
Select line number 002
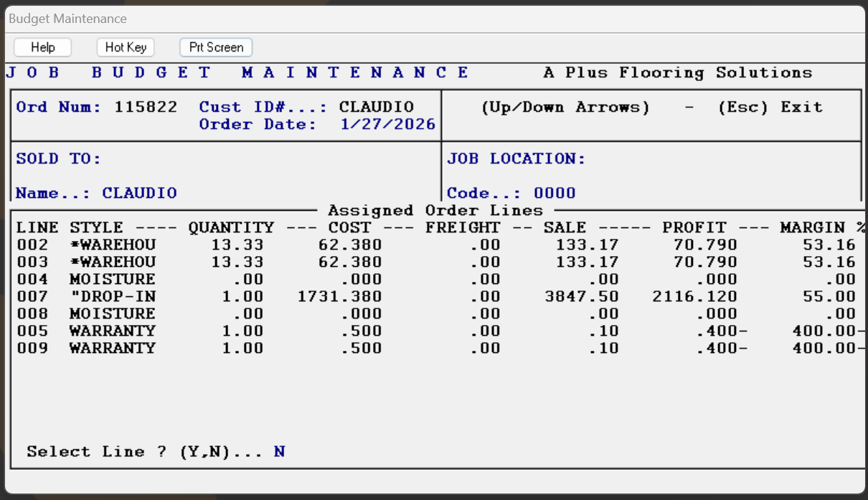tap(33, 245)
